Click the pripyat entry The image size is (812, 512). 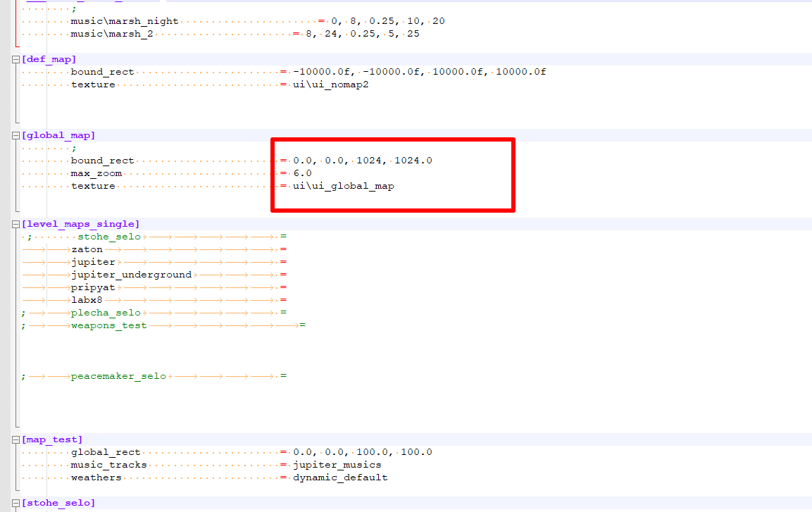pyautogui.click(x=93, y=287)
